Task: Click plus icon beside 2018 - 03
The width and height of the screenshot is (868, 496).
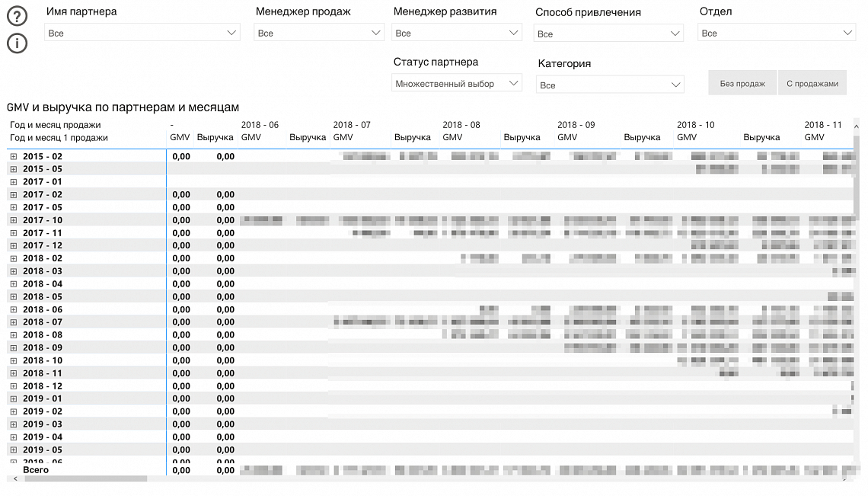Action: pyautogui.click(x=13, y=271)
